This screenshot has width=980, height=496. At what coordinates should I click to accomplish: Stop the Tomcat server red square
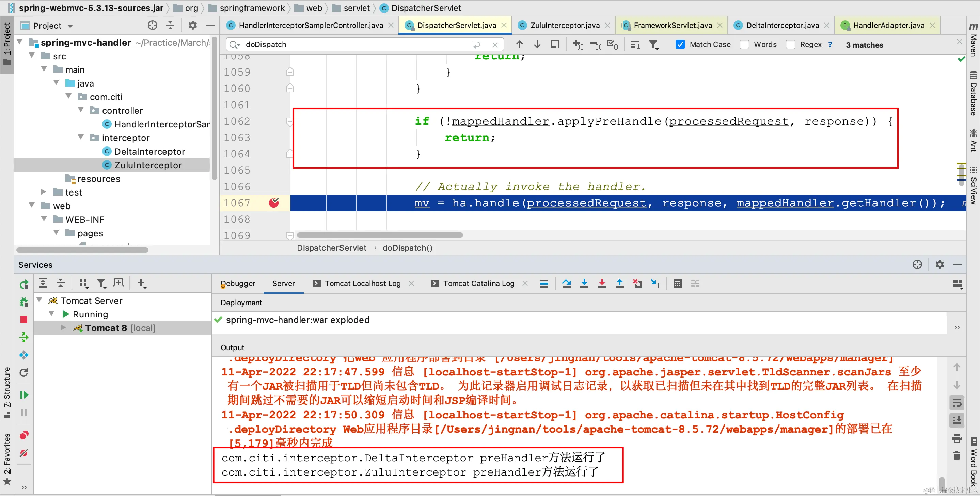(x=23, y=320)
